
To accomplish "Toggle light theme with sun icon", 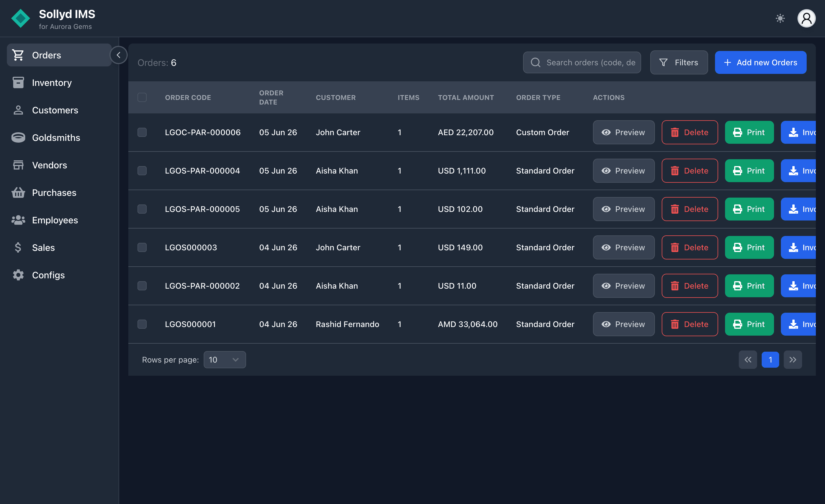I will tap(780, 18).
